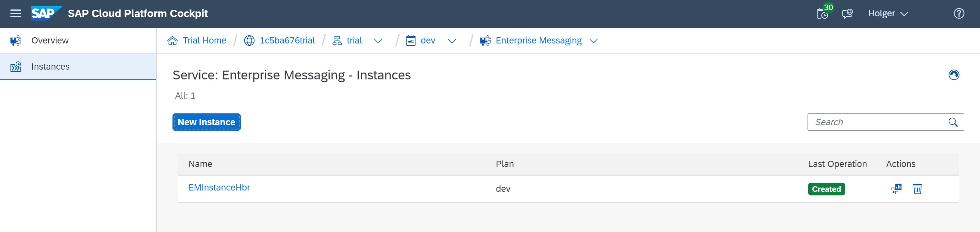Screen dimensions: 980x232
Task: Click the dev space calendar icon
Action: (x=411, y=40)
